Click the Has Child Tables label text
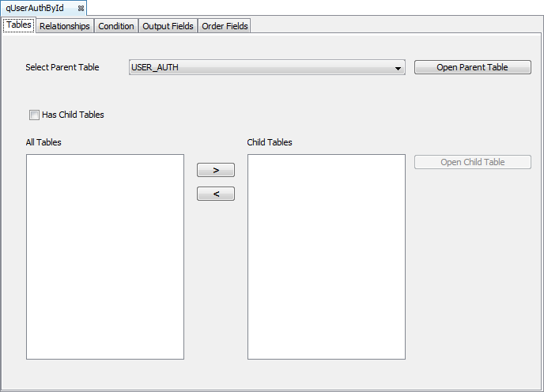 73,115
